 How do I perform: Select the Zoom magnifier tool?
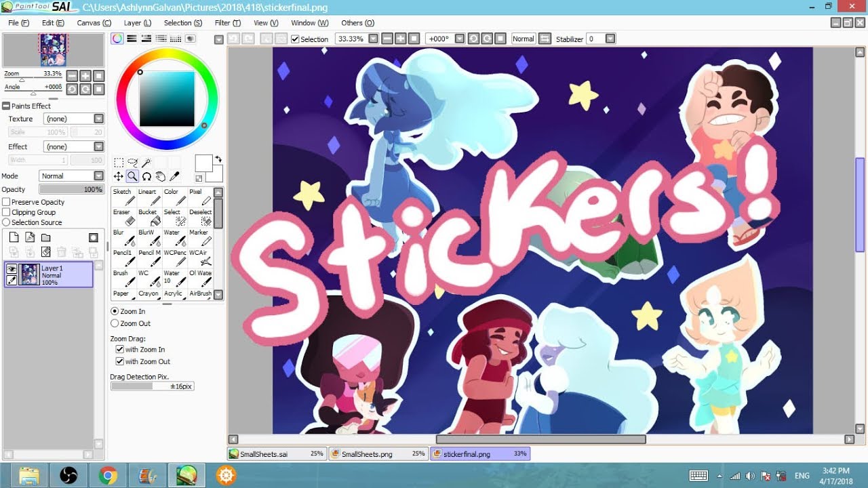(x=132, y=176)
